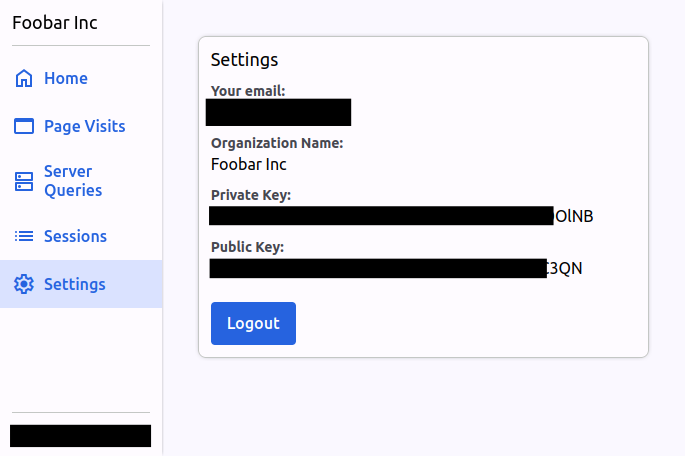Screen dimensions: 685x456
Task: Go to Page Visits
Action: click(81, 127)
